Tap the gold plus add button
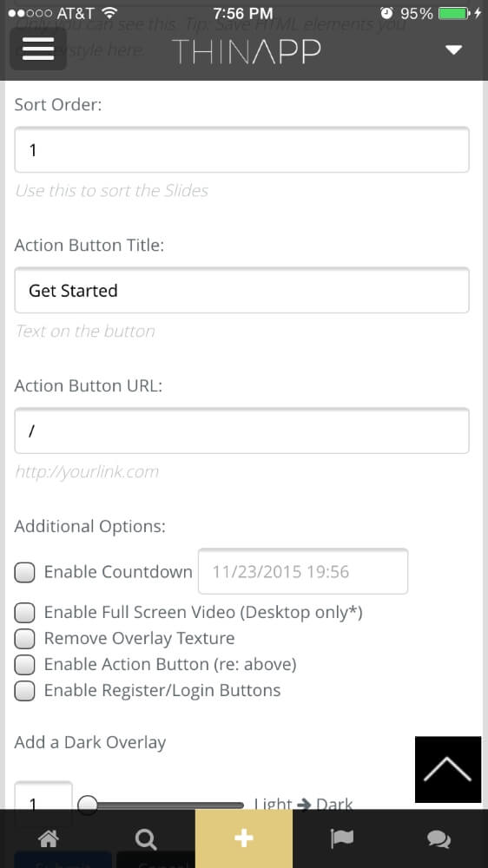The width and height of the screenshot is (488, 868). click(244, 838)
